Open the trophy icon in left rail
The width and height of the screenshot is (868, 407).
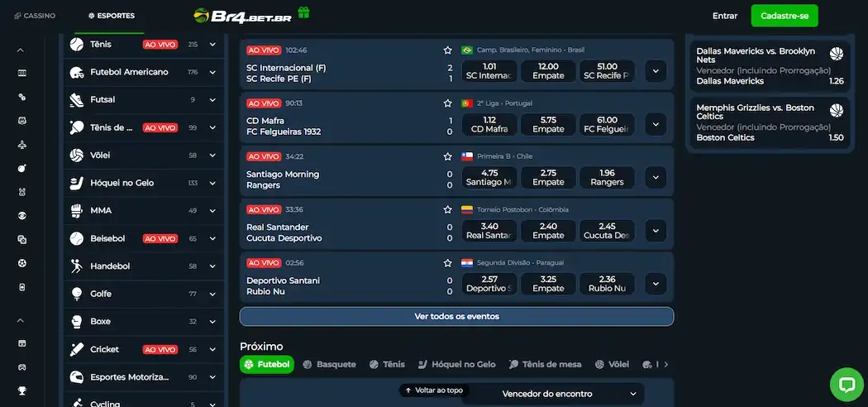(22, 391)
